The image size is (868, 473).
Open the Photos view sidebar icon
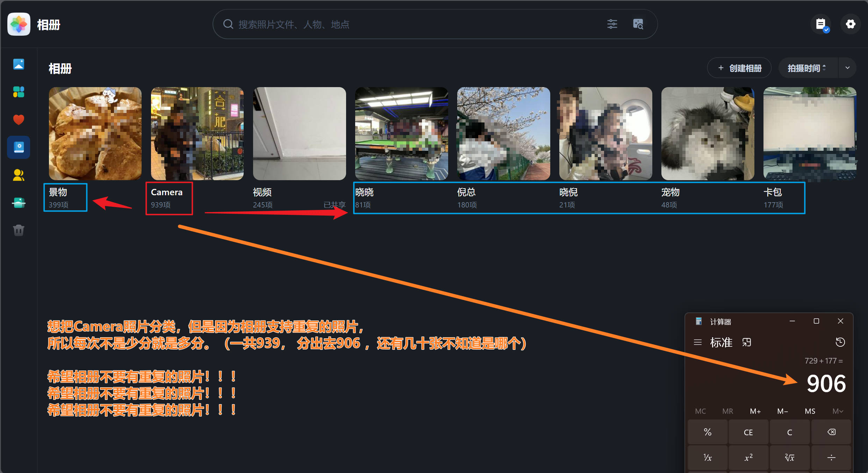point(19,64)
